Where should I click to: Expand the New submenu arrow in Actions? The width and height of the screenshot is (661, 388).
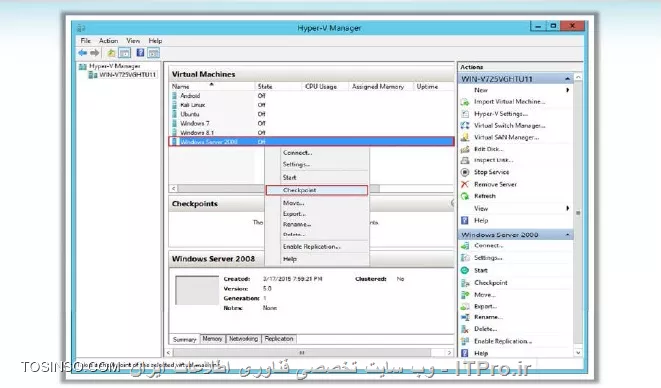point(567,90)
